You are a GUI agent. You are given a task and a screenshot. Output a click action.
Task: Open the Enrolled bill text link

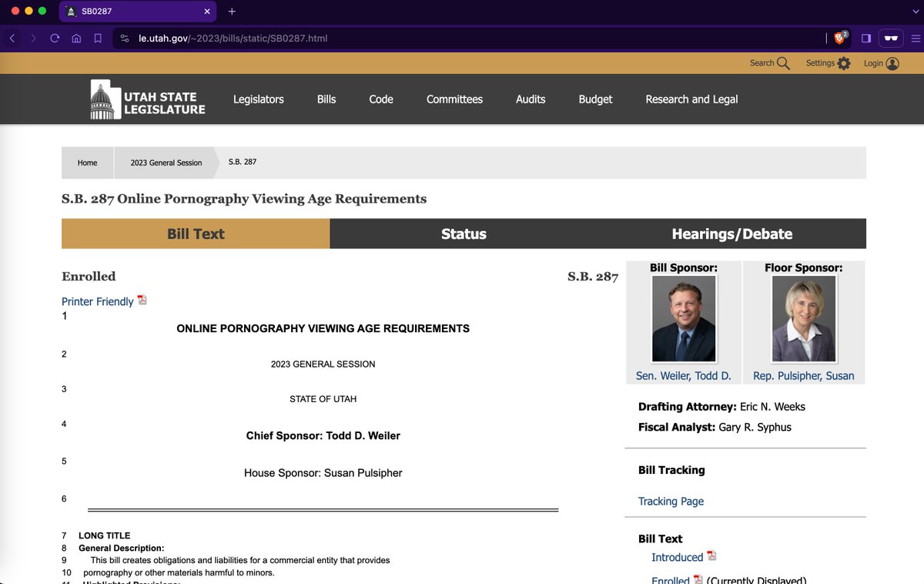coord(671,580)
